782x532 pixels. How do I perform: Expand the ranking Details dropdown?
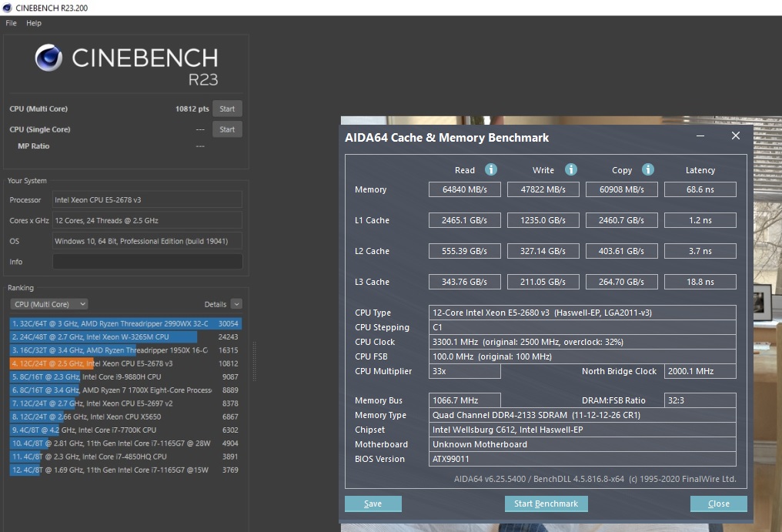236,304
